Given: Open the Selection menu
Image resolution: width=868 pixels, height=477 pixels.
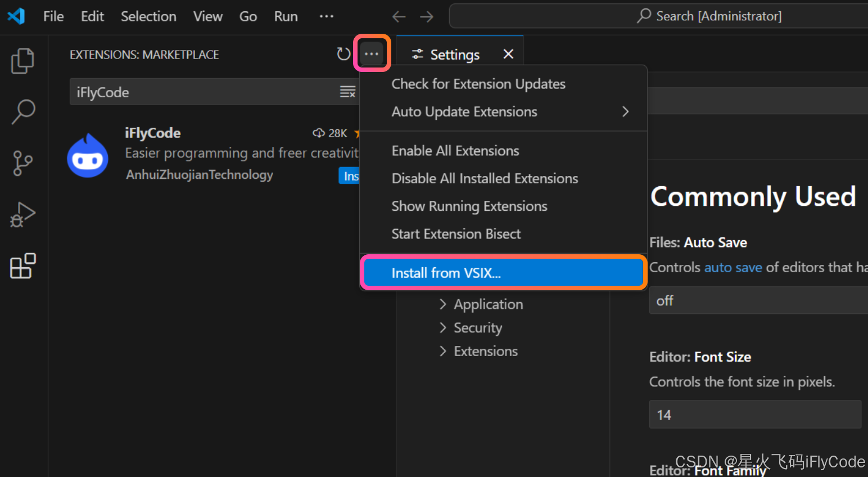Looking at the screenshot, I should pos(148,16).
